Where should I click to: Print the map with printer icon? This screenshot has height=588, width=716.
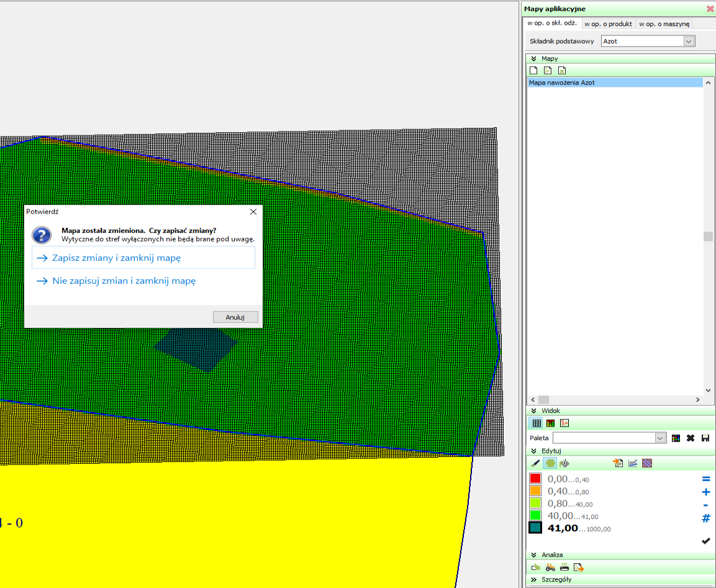[564, 568]
